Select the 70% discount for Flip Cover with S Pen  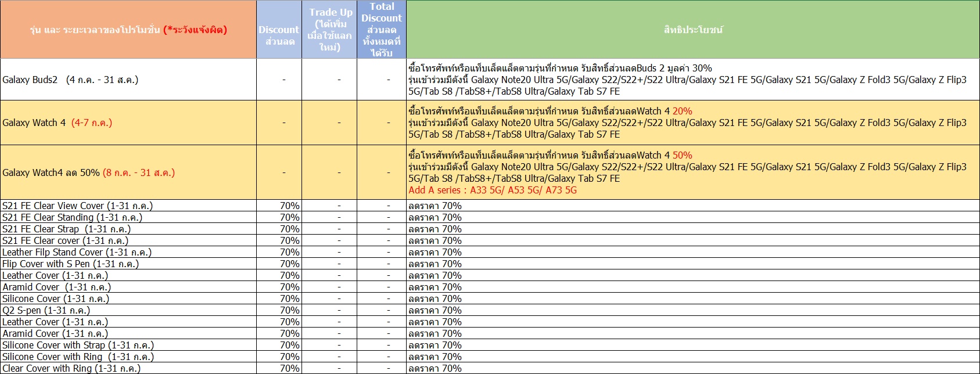(279, 264)
